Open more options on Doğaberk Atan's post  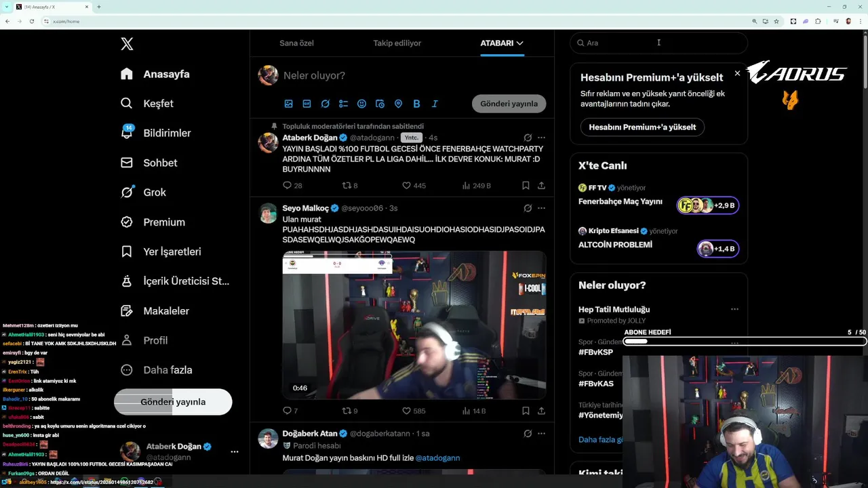(x=541, y=434)
